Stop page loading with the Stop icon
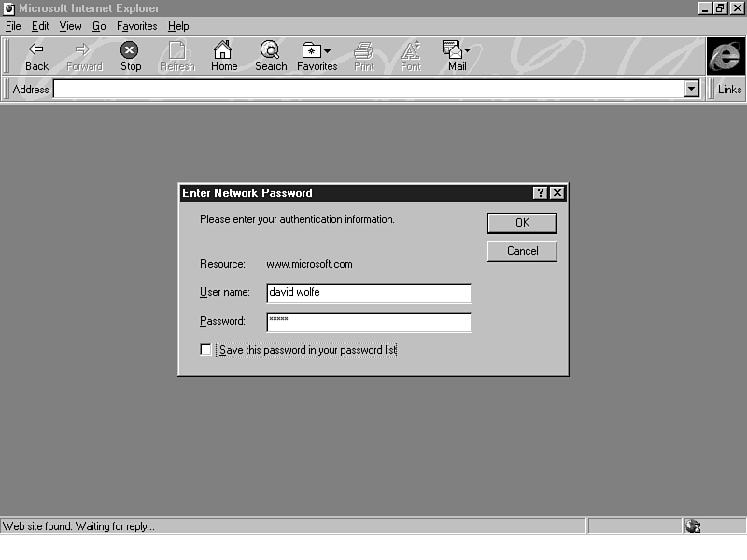Image resolution: width=747 pixels, height=560 pixels. [129, 49]
